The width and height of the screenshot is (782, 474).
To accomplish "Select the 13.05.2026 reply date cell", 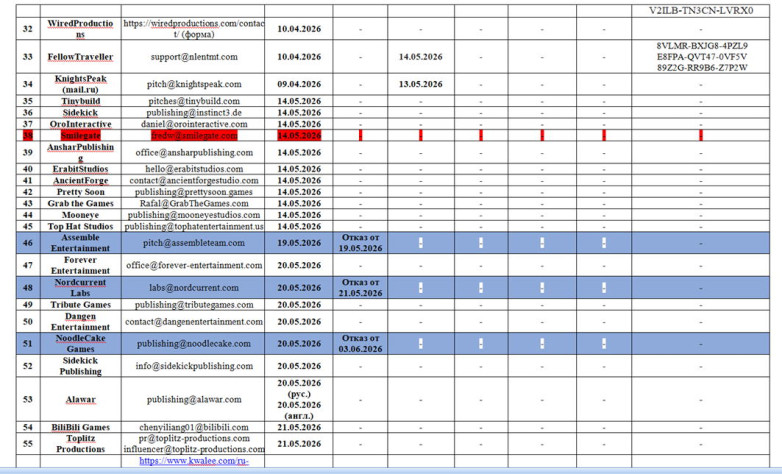I will (x=420, y=84).
